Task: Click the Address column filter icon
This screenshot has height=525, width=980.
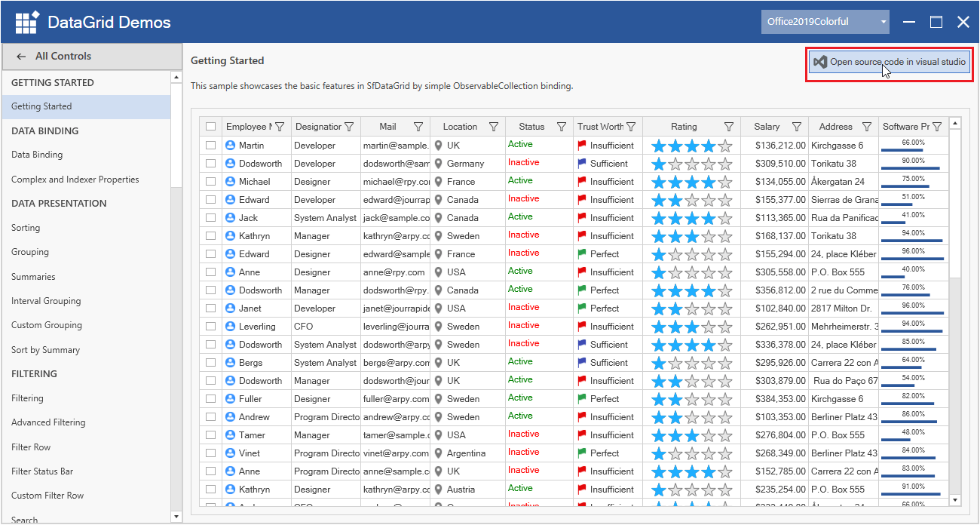Action: (x=867, y=127)
